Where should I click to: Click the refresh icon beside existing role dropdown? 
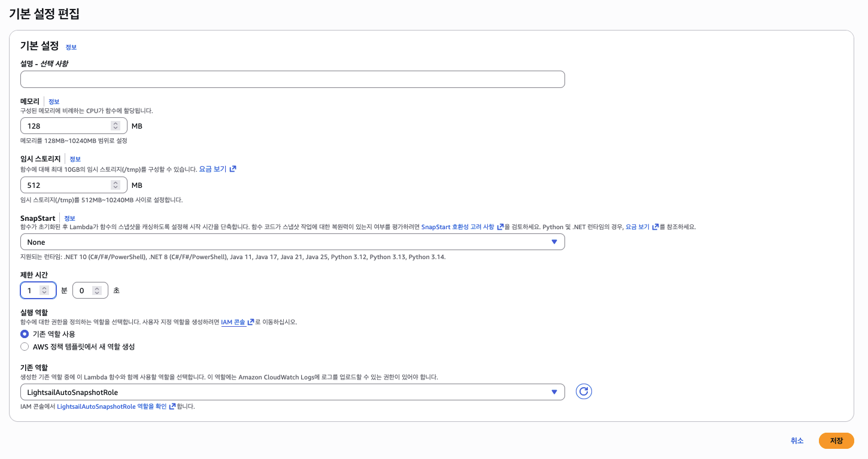point(584,392)
